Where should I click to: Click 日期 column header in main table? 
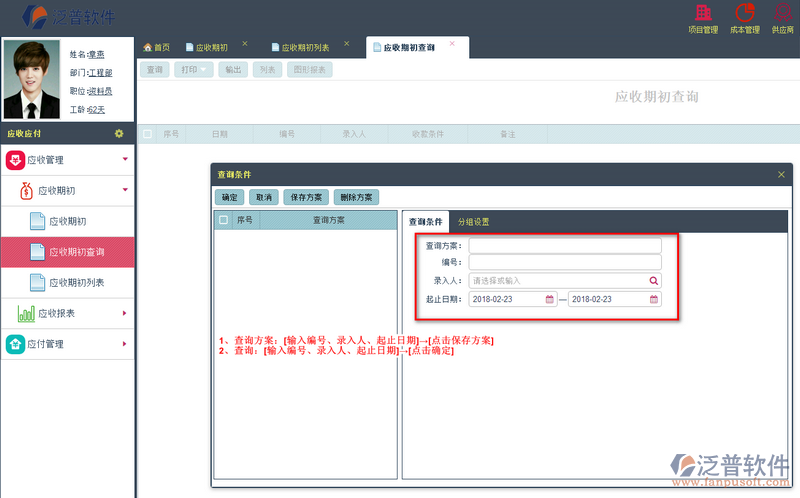pyautogui.click(x=220, y=134)
